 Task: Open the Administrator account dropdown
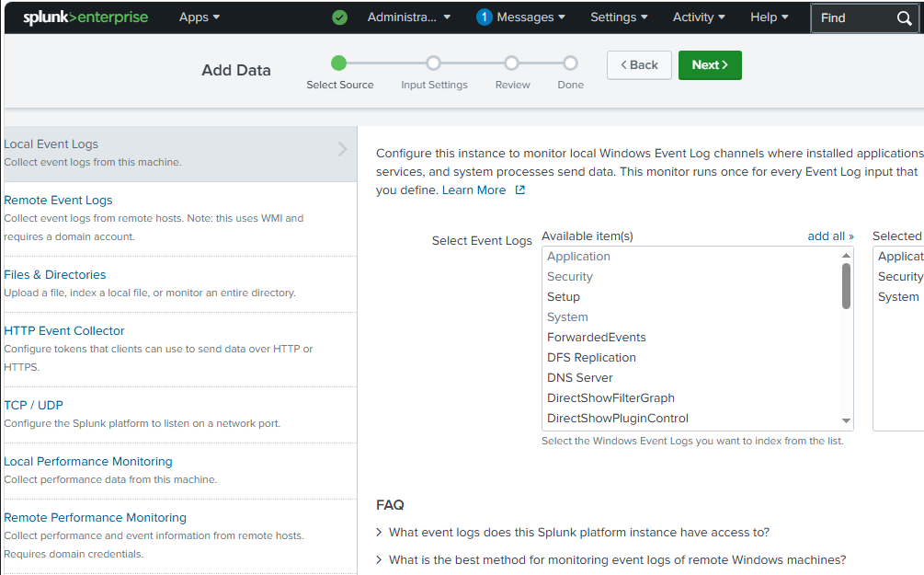coord(409,17)
